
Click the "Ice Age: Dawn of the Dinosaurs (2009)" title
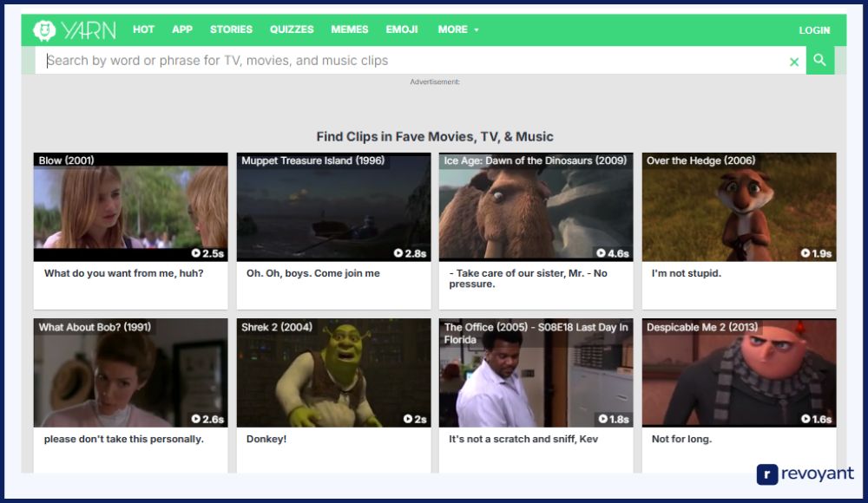536,160
